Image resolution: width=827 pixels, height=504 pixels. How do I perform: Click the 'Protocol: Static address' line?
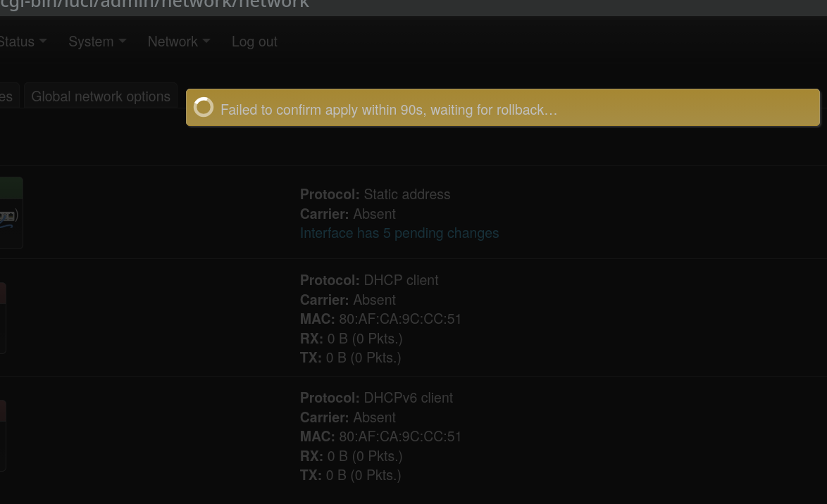[x=375, y=194]
